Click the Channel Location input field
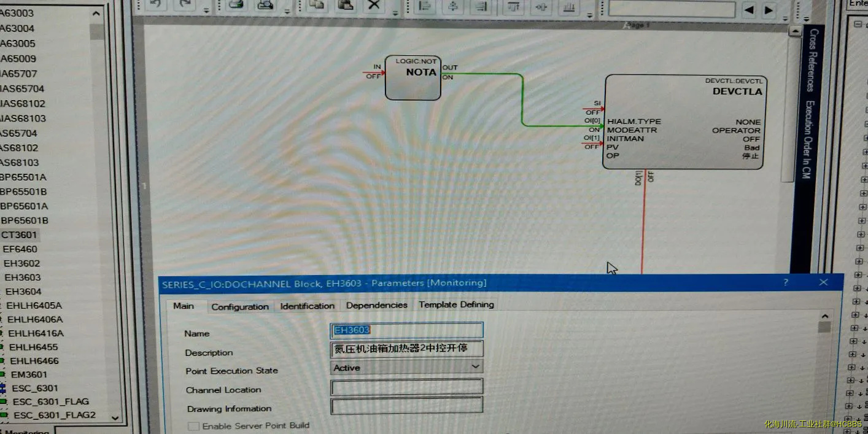Viewport: 868px width, 434px height. point(406,387)
